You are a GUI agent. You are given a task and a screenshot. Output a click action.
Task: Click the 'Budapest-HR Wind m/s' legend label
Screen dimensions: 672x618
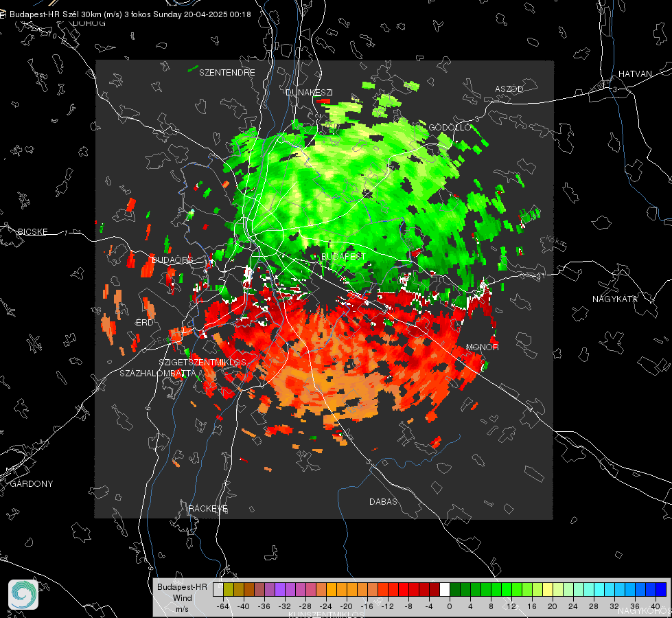pos(182,597)
